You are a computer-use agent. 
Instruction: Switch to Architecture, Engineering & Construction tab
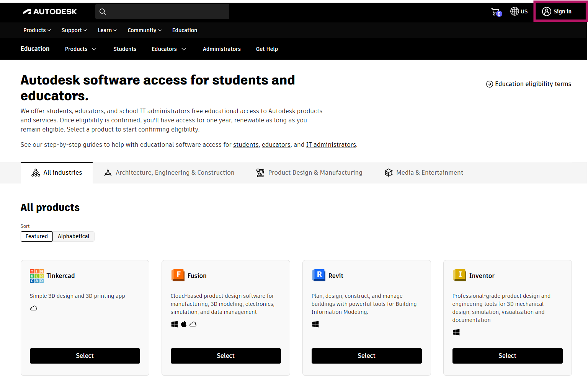pos(169,173)
